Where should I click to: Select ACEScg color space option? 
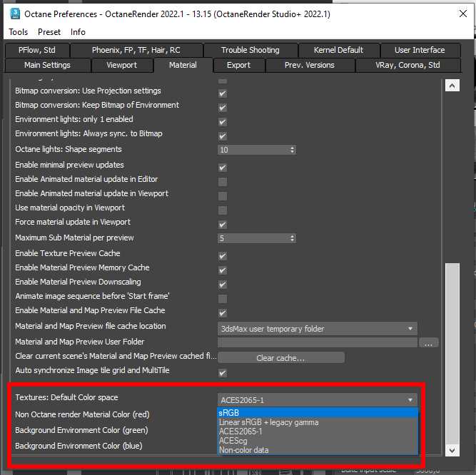pos(318,441)
